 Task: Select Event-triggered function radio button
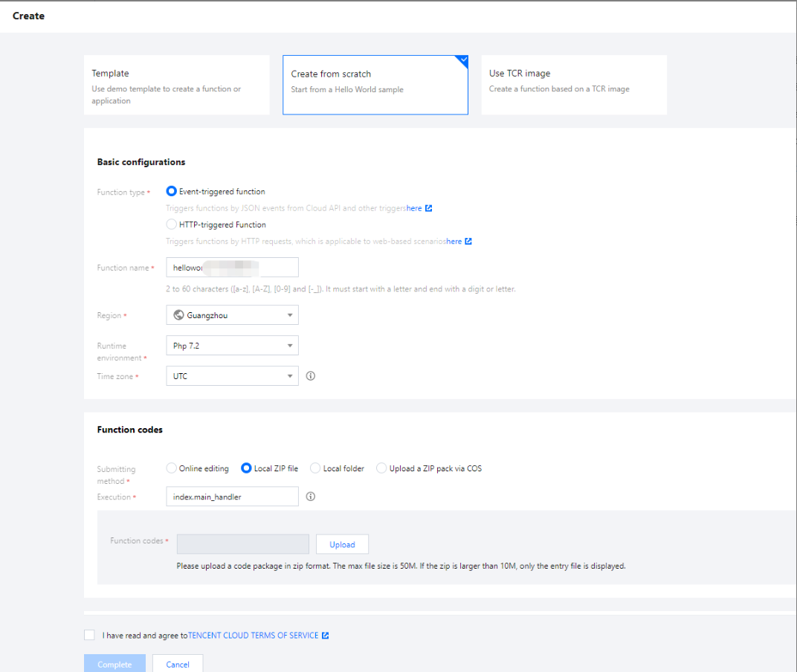click(x=172, y=192)
